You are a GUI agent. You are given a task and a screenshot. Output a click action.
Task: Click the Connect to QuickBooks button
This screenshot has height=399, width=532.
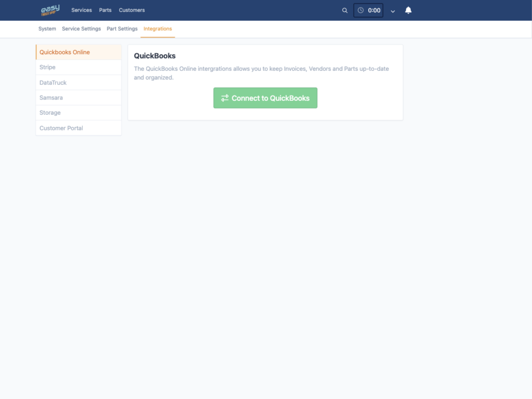(265, 98)
